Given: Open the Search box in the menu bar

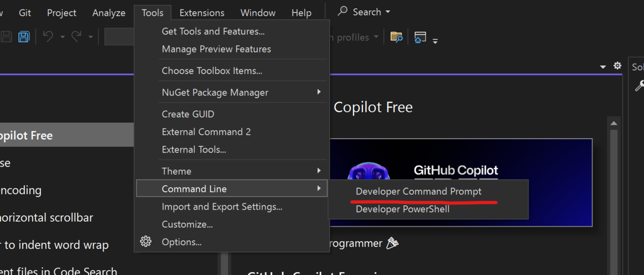Looking at the screenshot, I should 364,12.
